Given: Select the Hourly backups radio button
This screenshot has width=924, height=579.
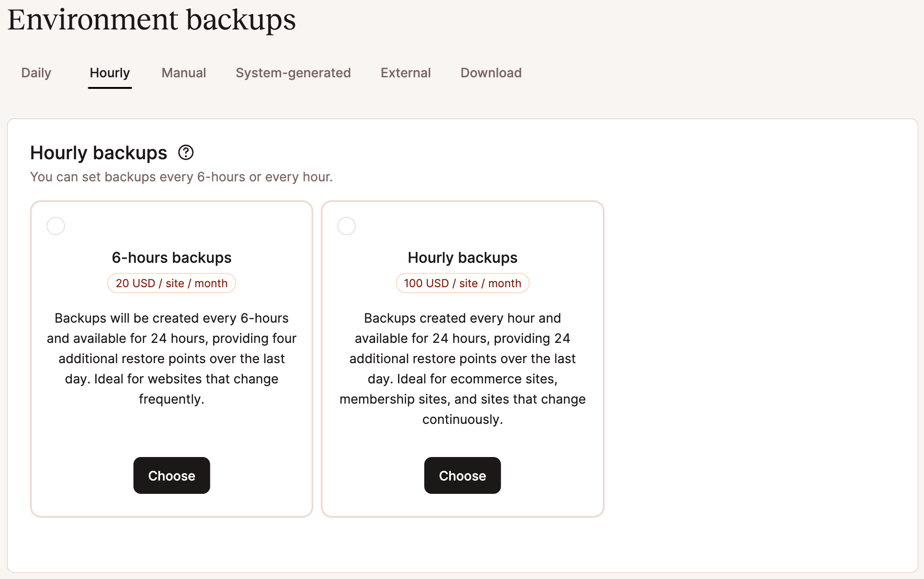Looking at the screenshot, I should tap(346, 226).
